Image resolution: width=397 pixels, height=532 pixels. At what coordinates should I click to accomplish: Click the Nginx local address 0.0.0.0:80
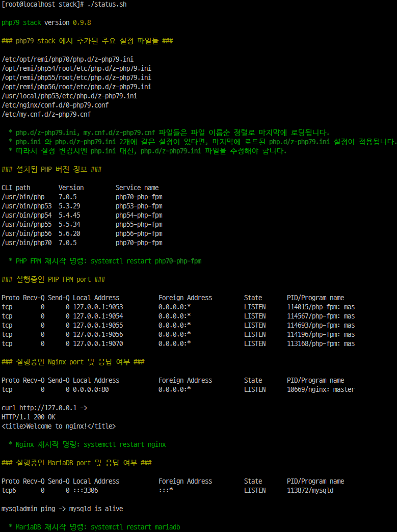(91, 389)
